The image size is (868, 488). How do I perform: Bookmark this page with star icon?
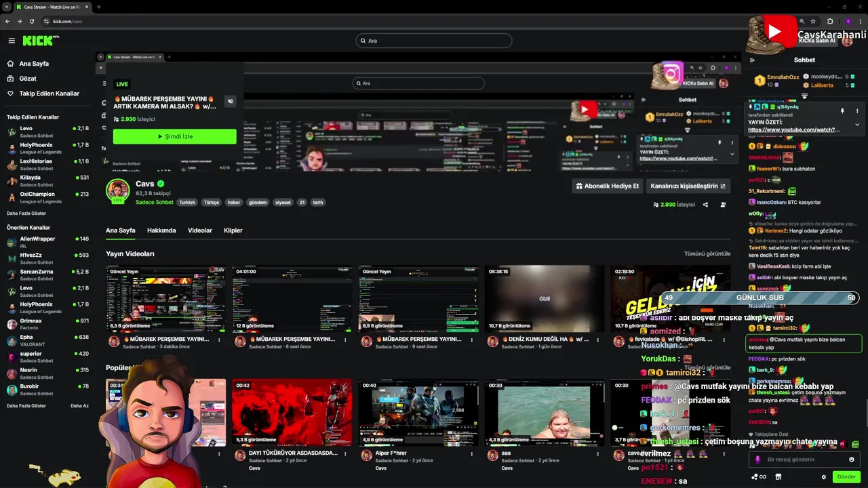(812, 21)
